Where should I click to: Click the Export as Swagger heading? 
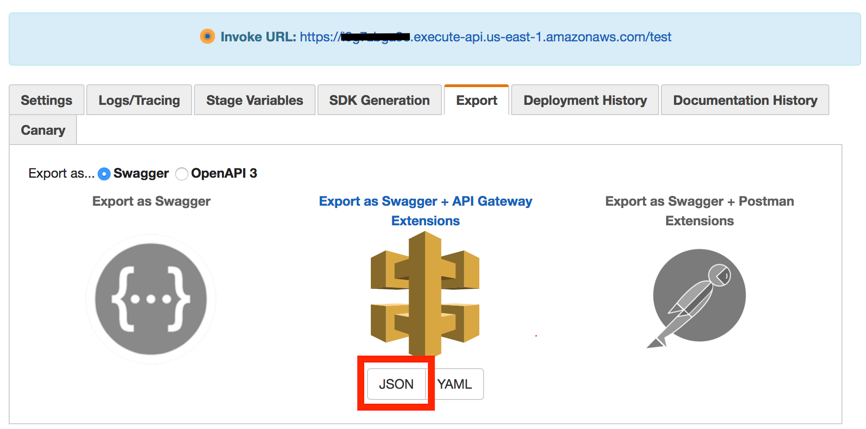[x=151, y=201]
